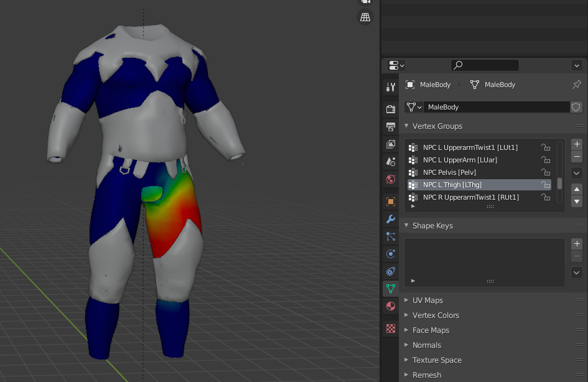Expand the Texture Space panel
The height and width of the screenshot is (382, 588).
[406, 360]
